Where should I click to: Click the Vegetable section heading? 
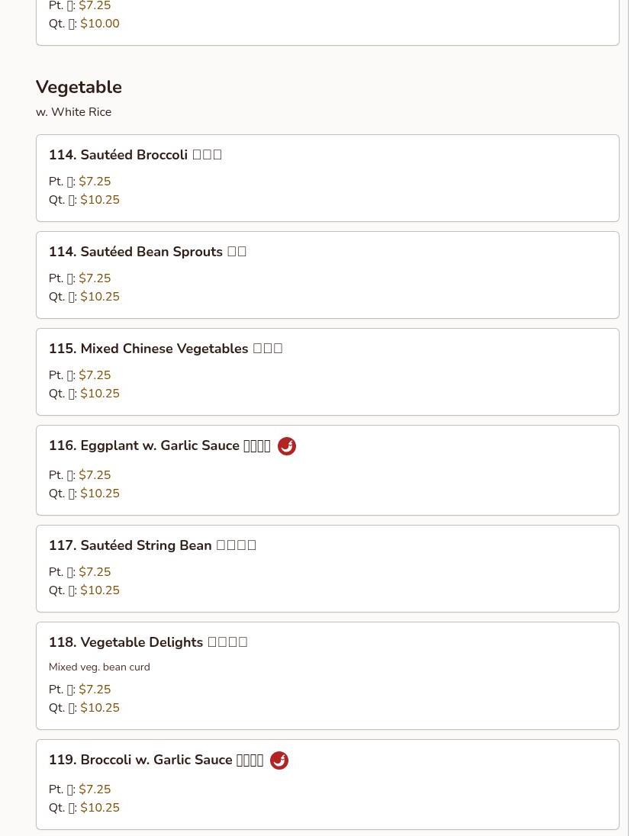(x=79, y=87)
